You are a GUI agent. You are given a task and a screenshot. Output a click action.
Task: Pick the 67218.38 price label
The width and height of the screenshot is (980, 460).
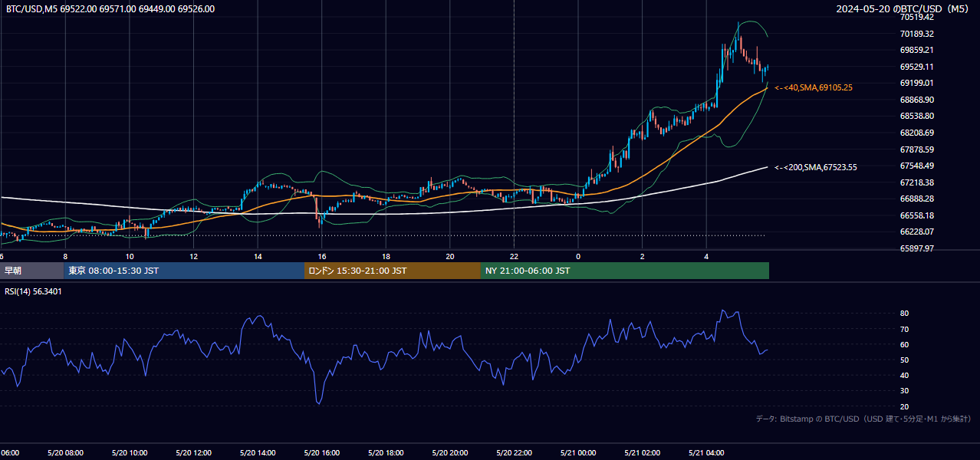[x=917, y=182]
